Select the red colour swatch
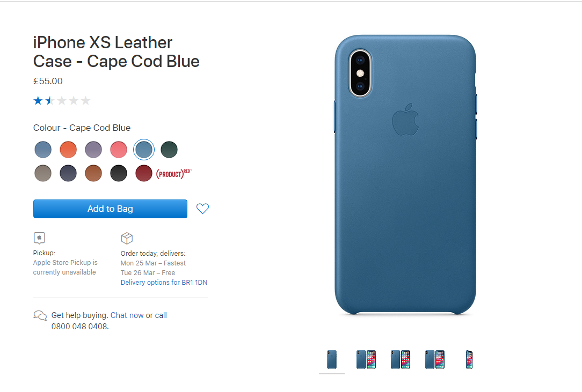582x392 pixels. click(x=144, y=173)
